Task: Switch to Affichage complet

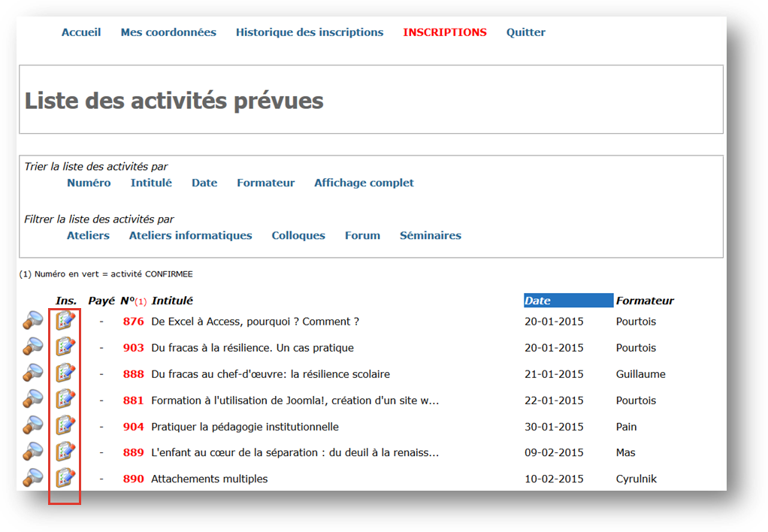Action: coord(364,183)
